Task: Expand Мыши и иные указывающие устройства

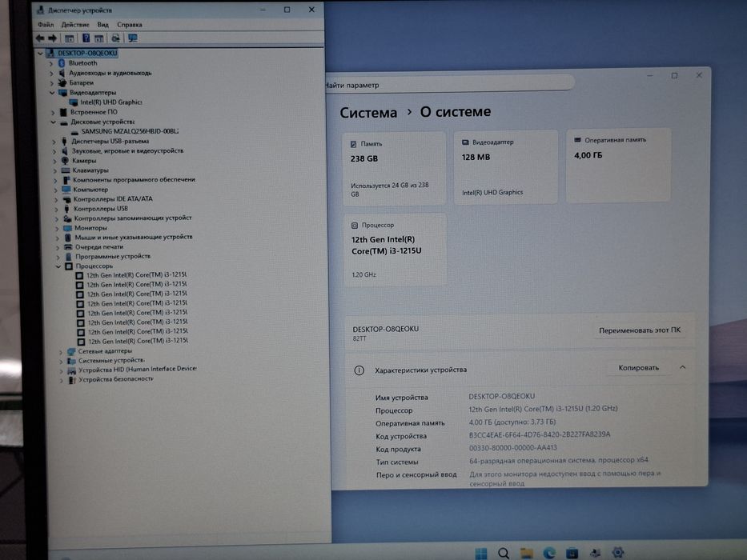Action: [x=57, y=237]
